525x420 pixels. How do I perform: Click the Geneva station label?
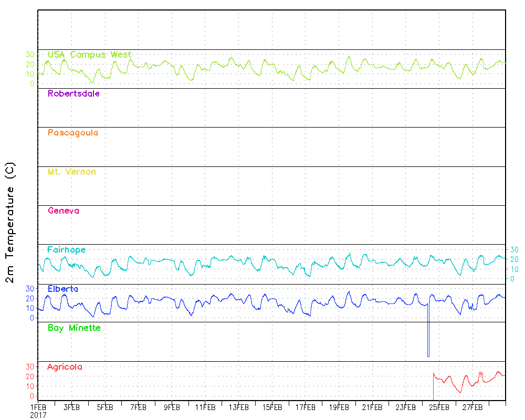(x=63, y=211)
